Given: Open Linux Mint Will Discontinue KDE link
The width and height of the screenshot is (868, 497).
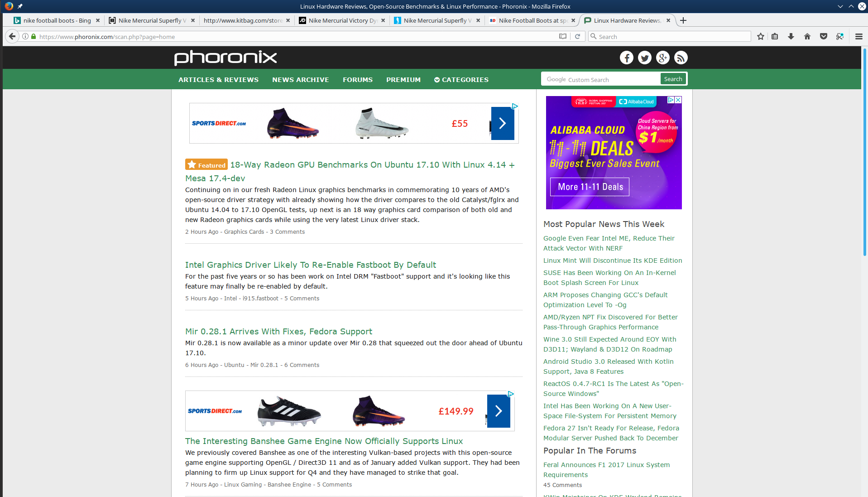Looking at the screenshot, I should pyautogui.click(x=613, y=261).
